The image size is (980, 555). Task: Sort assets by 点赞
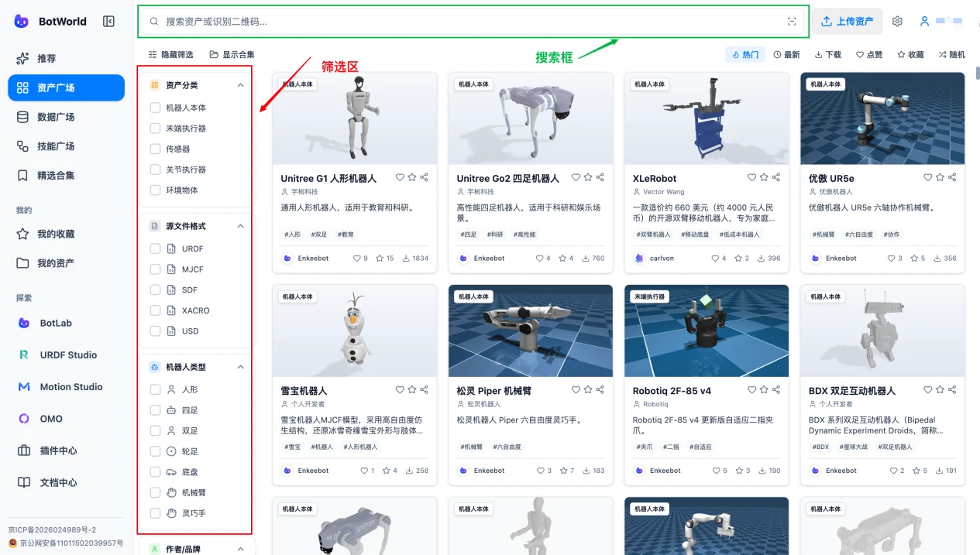click(x=869, y=55)
